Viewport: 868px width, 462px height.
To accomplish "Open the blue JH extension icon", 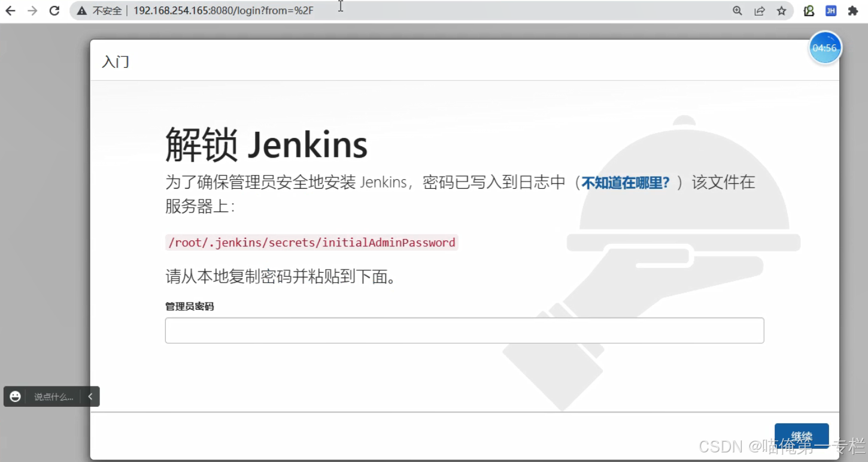I will (x=831, y=11).
